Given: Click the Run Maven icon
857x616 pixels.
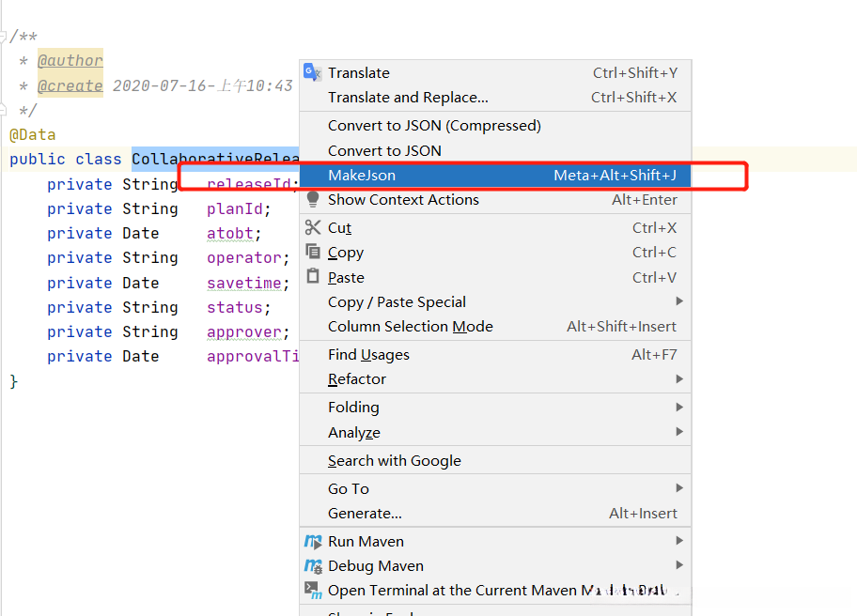Looking at the screenshot, I should click(x=313, y=541).
